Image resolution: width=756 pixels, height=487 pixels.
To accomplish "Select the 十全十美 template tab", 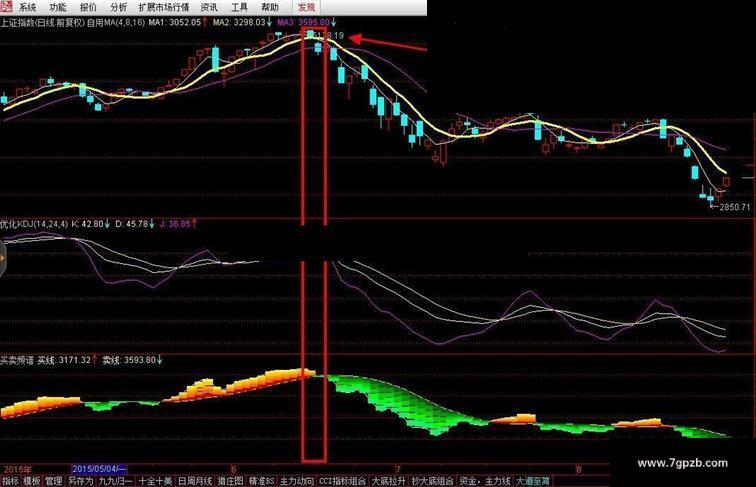I will 155,481.
